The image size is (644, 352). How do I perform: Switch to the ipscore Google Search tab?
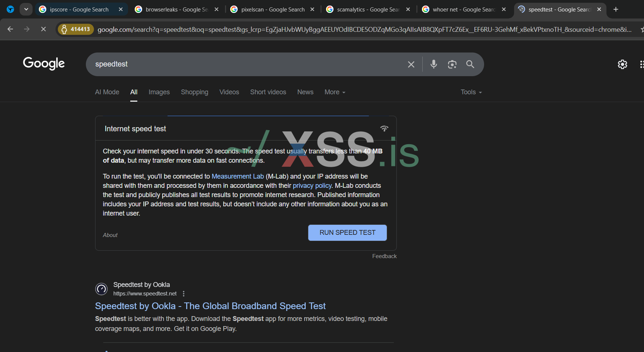click(x=81, y=9)
